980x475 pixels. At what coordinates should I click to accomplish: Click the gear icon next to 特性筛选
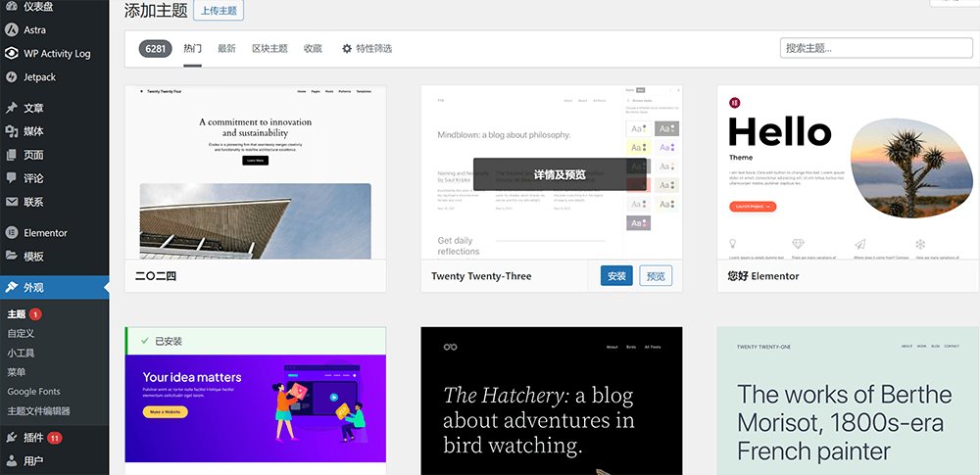[x=347, y=48]
